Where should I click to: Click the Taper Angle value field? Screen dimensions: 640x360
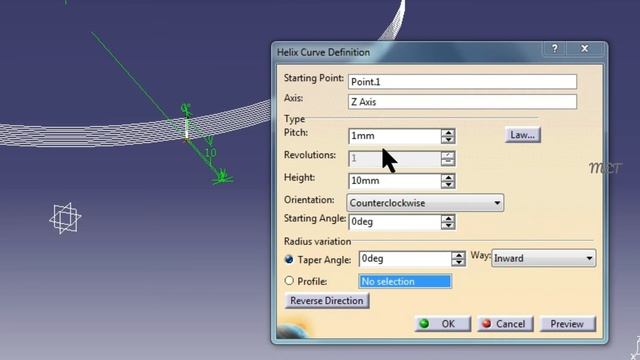405,259
